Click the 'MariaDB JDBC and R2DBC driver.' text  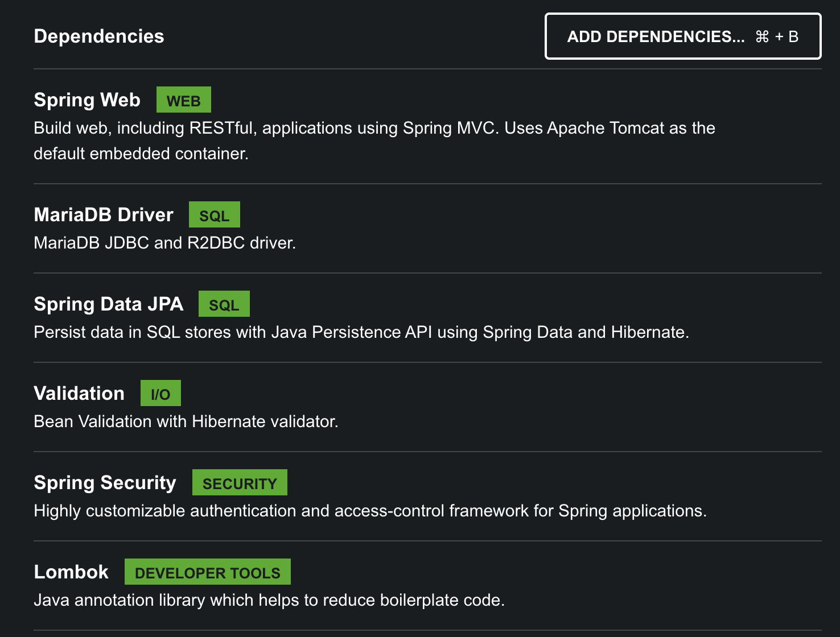click(165, 243)
